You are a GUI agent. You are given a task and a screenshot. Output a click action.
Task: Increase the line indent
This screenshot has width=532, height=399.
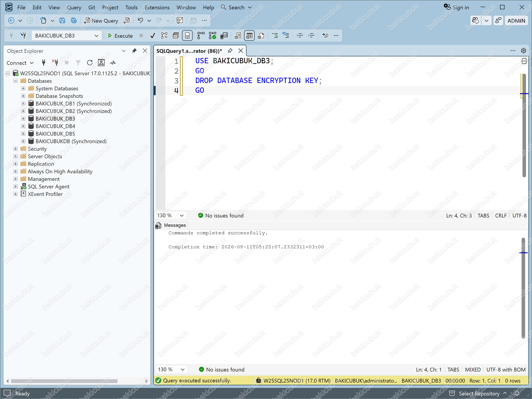311,36
